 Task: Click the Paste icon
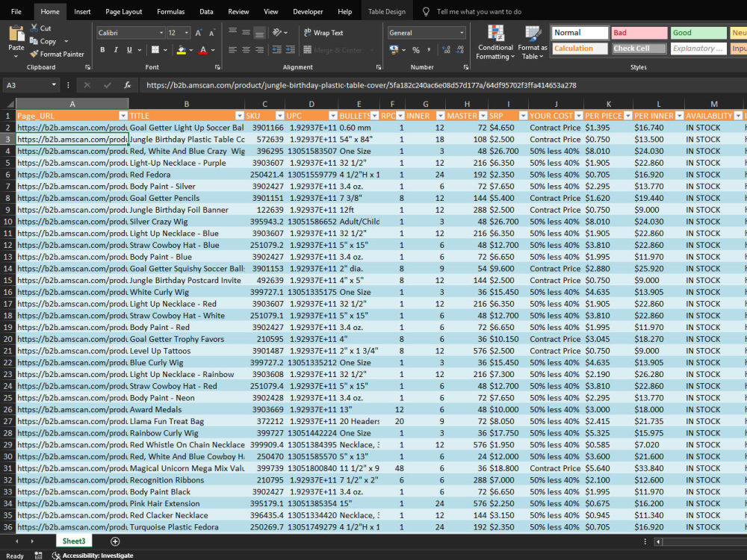tap(16, 34)
